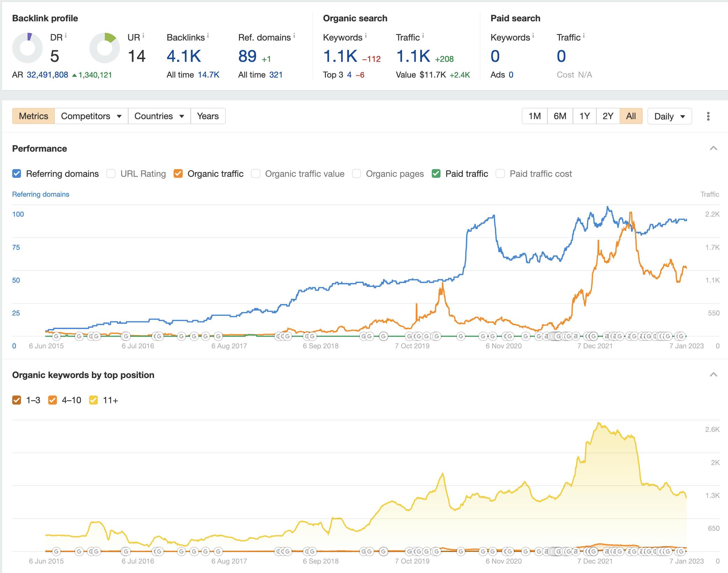
Task: Click the Paid search Traffic info icon
Action: pyautogui.click(x=584, y=35)
